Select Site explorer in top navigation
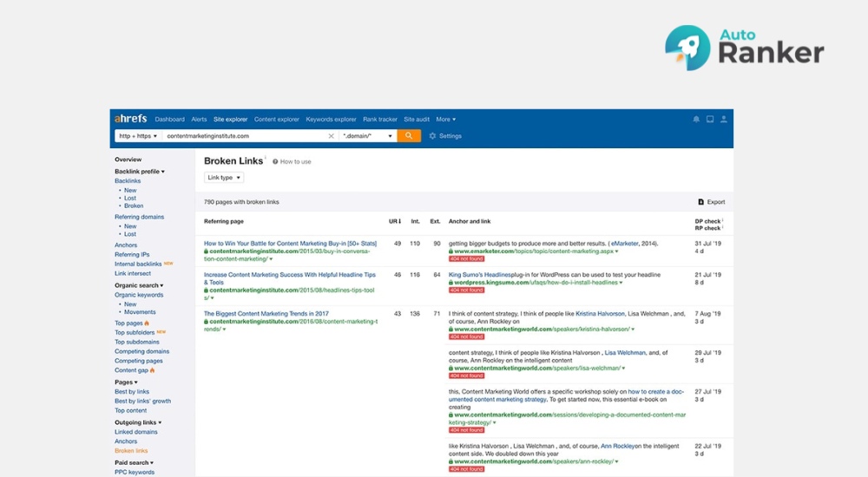 [x=230, y=119]
